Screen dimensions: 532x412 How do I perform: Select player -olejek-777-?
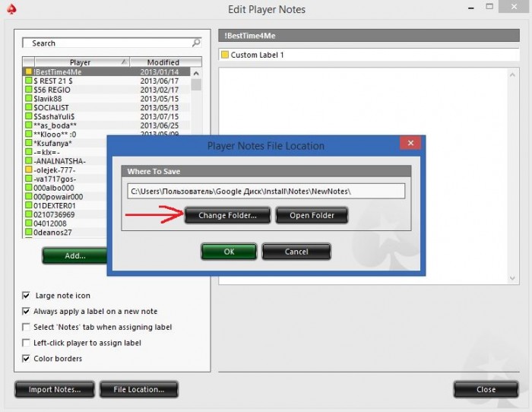65,170
